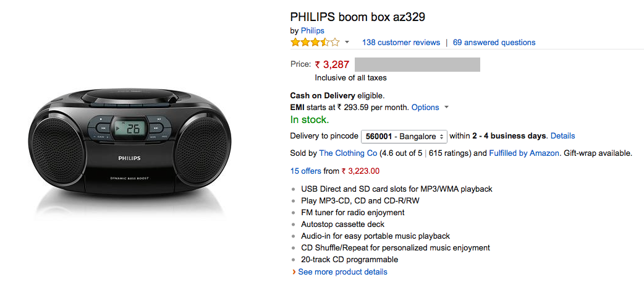Click the green In stock text

tap(310, 120)
